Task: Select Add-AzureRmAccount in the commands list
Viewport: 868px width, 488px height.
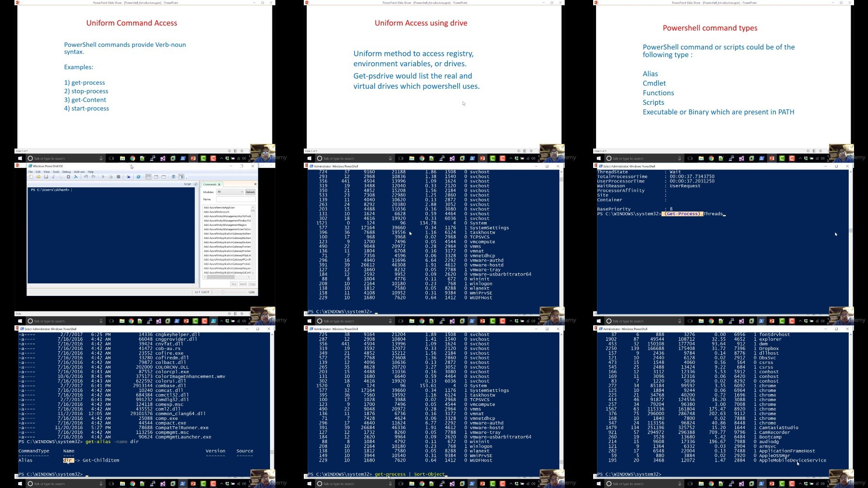Action: click(217, 212)
